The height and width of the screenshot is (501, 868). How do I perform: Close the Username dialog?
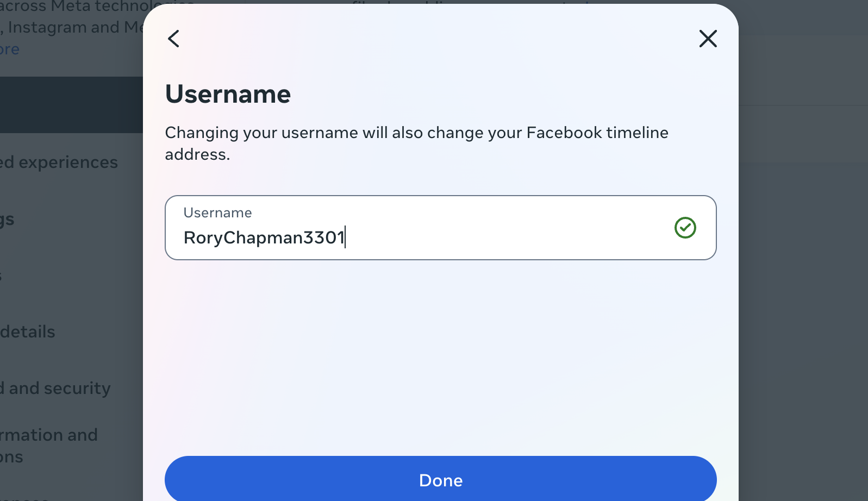[x=708, y=39]
